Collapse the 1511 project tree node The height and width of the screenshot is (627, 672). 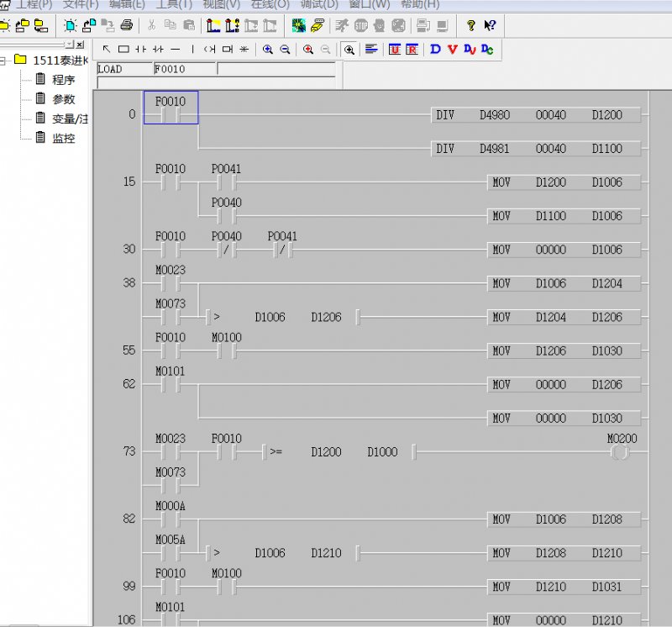click(x=4, y=61)
